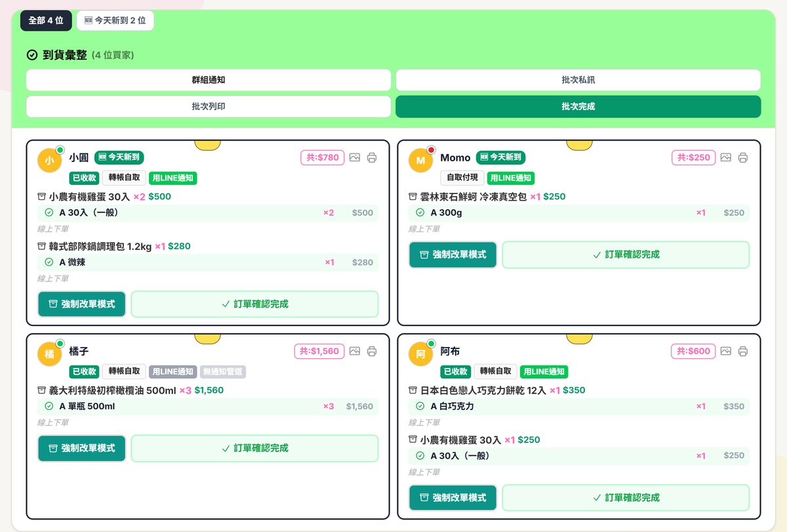Expand top yellow handle on 阿布's card

(579, 338)
